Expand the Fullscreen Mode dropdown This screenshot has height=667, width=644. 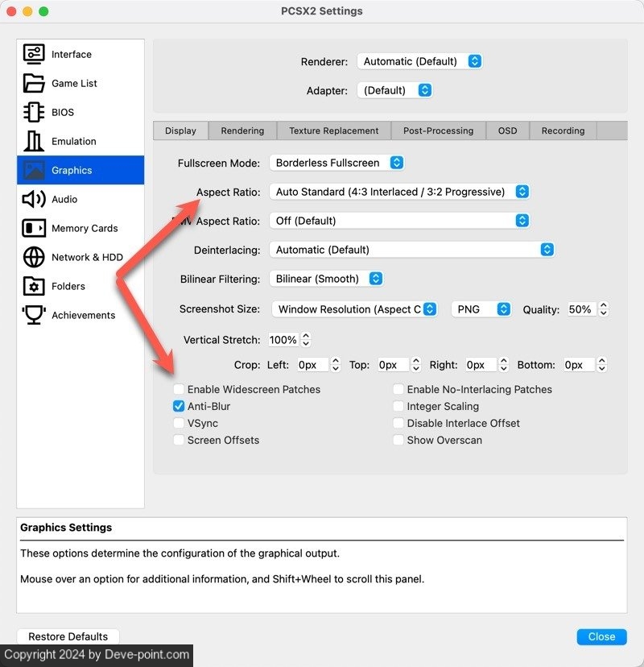click(336, 163)
